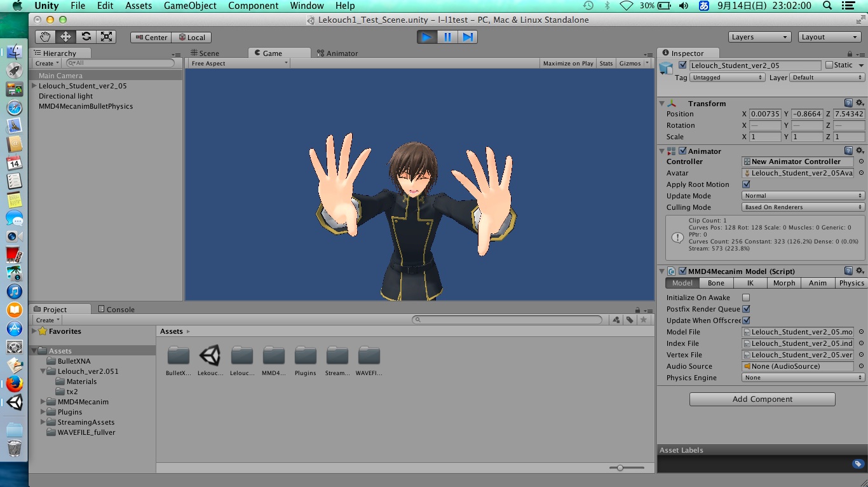Select the Hand tool in toolbar
Viewport: 868px width, 487px height.
pos(45,37)
